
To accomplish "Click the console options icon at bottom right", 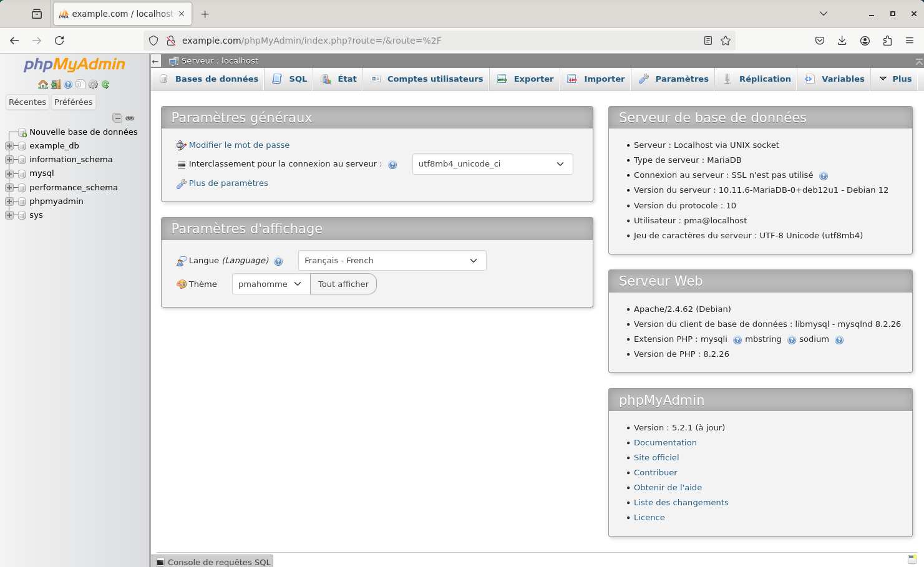I will (x=912, y=559).
